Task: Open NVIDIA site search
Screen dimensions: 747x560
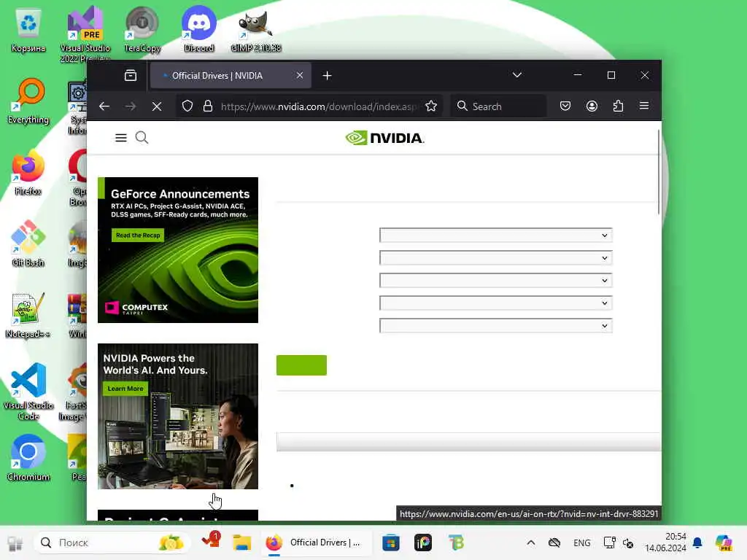Action: coord(142,138)
